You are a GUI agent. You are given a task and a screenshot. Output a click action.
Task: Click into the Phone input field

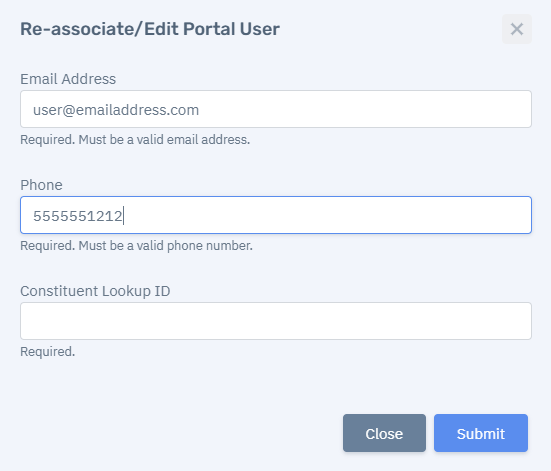[276, 215]
